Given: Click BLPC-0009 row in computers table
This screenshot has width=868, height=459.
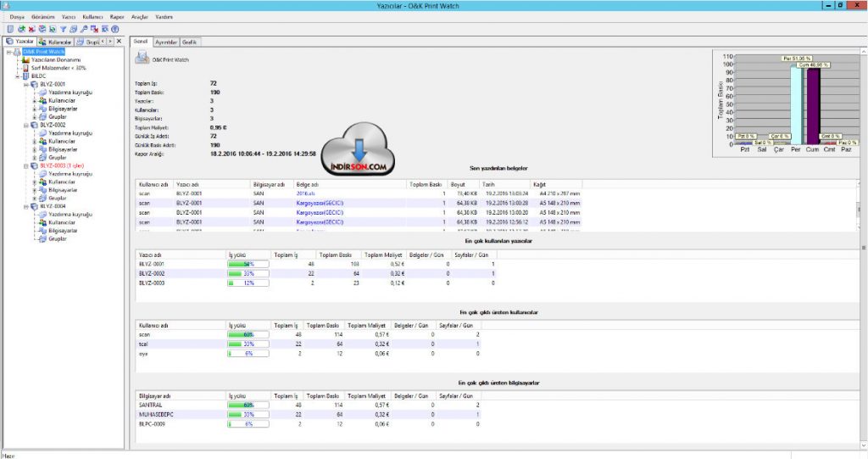Looking at the screenshot, I should [x=309, y=423].
